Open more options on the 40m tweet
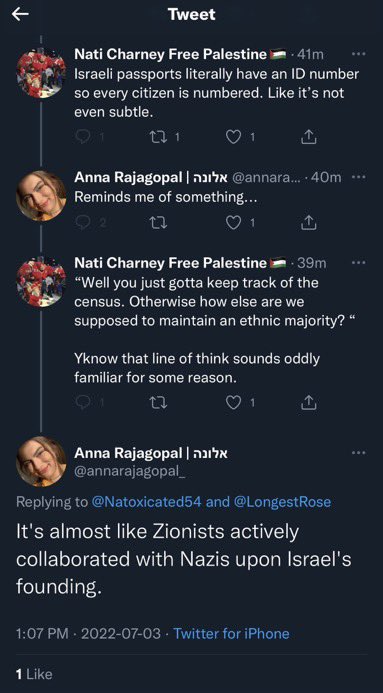 [x=358, y=177]
